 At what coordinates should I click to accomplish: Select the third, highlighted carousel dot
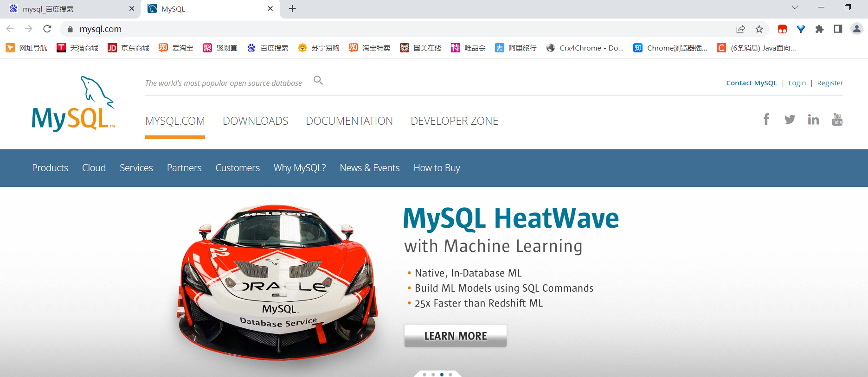442,374
